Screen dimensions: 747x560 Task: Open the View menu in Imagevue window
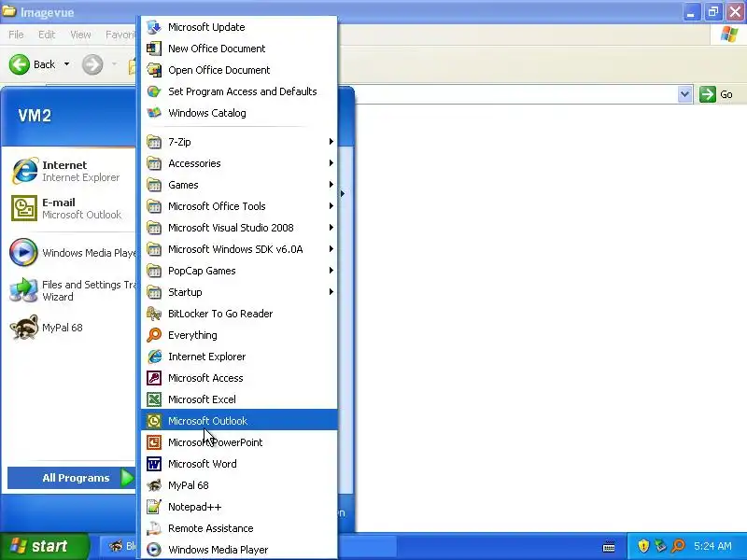[80, 35]
